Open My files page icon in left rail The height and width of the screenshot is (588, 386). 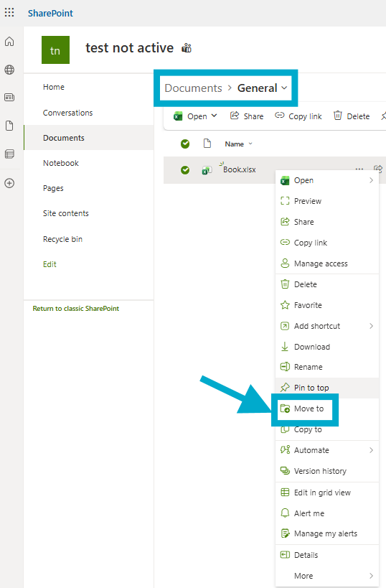[x=9, y=126]
